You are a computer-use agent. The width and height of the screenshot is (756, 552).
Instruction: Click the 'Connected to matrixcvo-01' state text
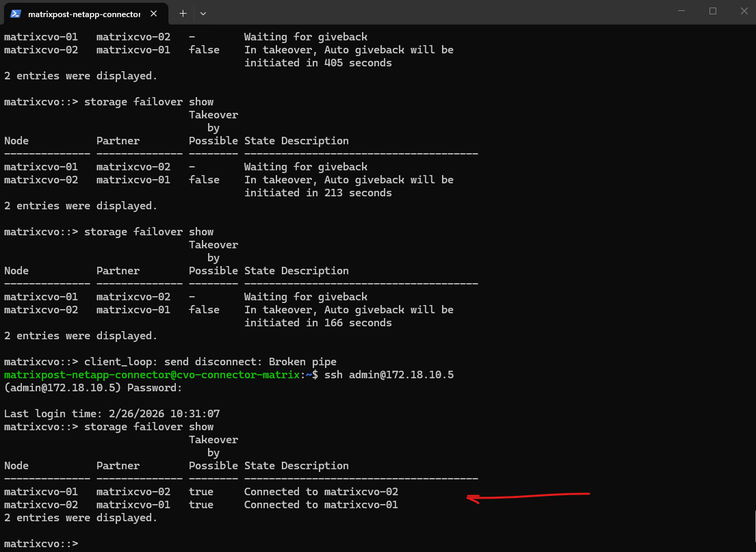coord(321,505)
